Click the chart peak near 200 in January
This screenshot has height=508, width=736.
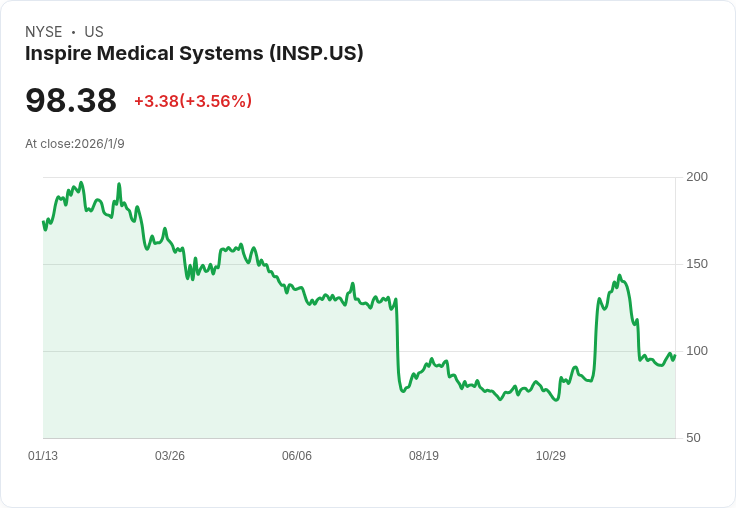click(x=82, y=183)
